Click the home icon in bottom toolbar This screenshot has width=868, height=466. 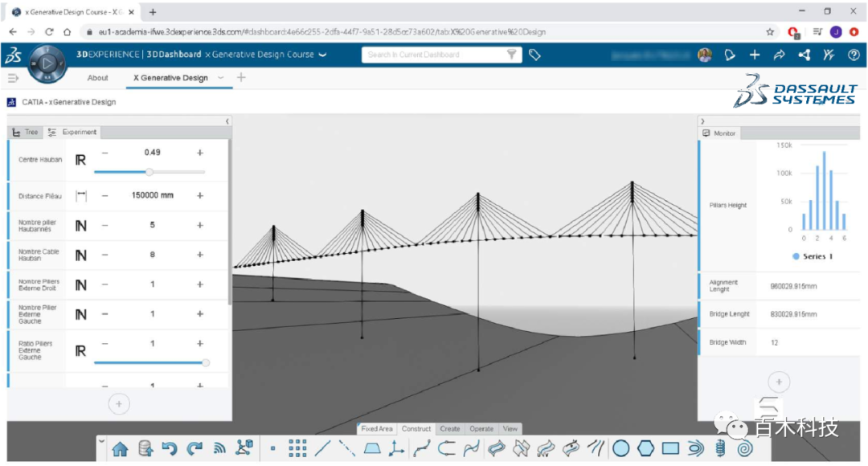point(120,448)
